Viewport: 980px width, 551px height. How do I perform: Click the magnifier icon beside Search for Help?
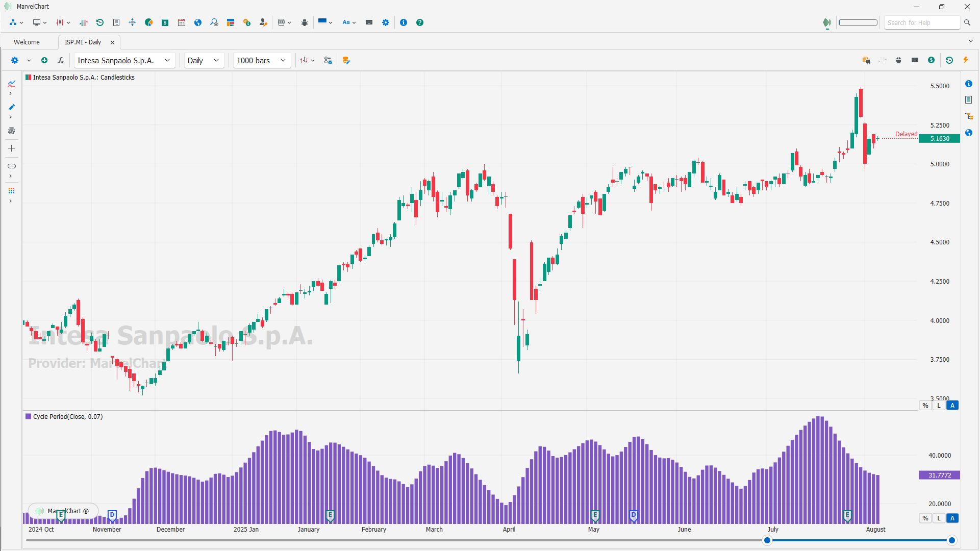967,22
